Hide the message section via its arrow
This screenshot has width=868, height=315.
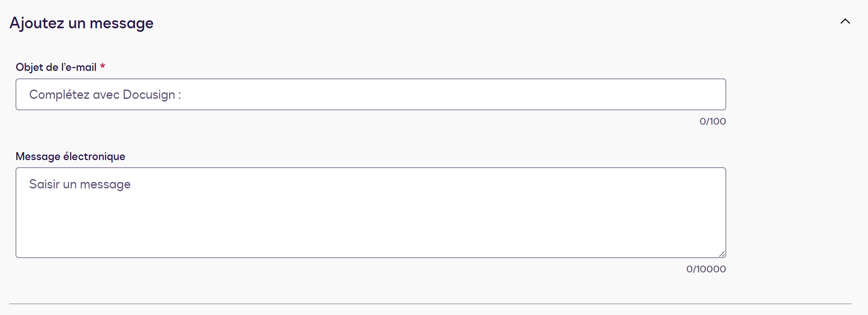click(x=845, y=22)
